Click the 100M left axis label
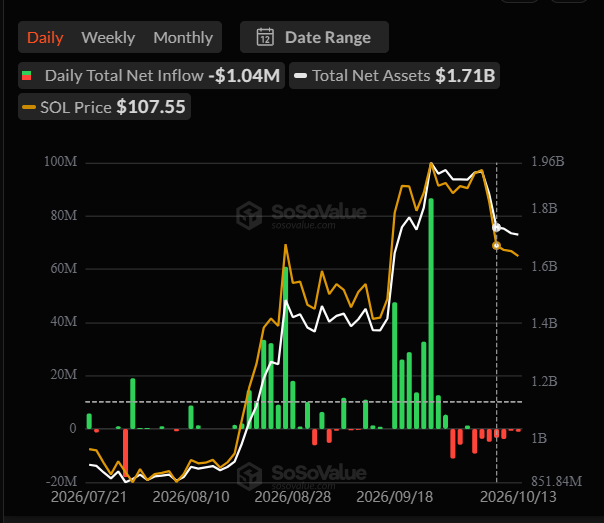 point(60,161)
